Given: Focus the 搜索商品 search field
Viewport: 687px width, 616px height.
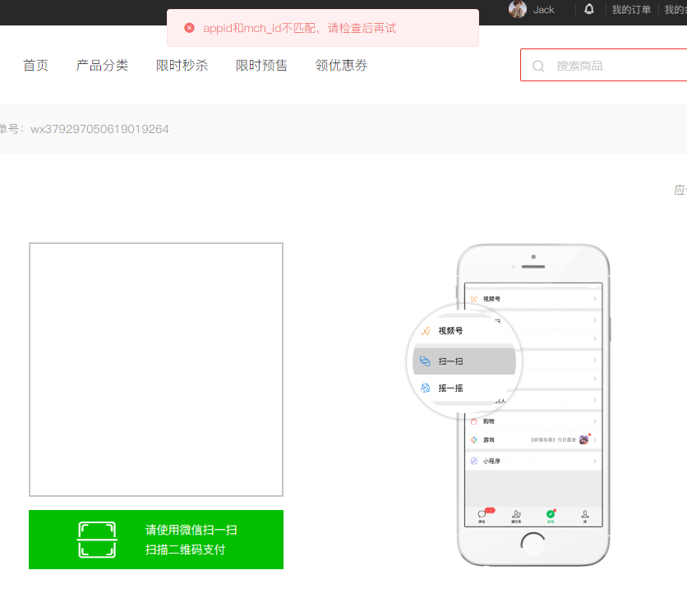Looking at the screenshot, I should [x=604, y=65].
